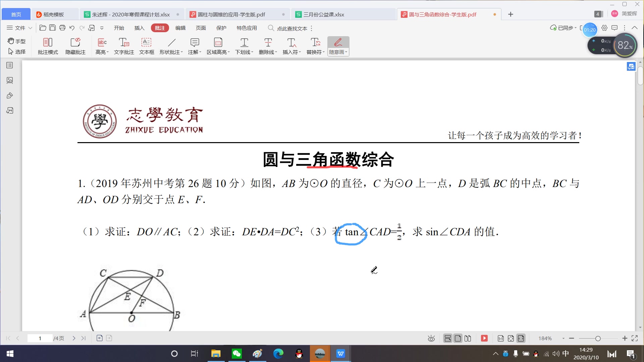644x362 pixels.
Task: Expand the 随意画 freehand draw options
Action: click(x=346, y=52)
